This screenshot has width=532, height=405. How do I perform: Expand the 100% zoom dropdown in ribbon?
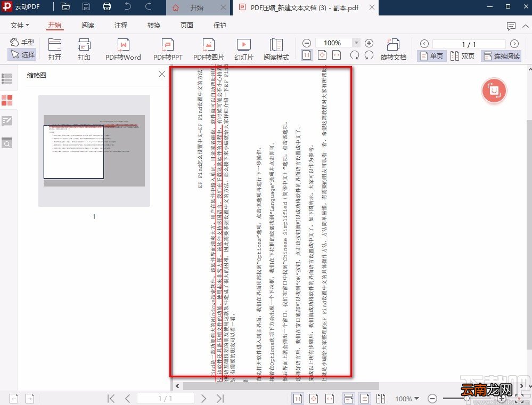(x=356, y=43)
